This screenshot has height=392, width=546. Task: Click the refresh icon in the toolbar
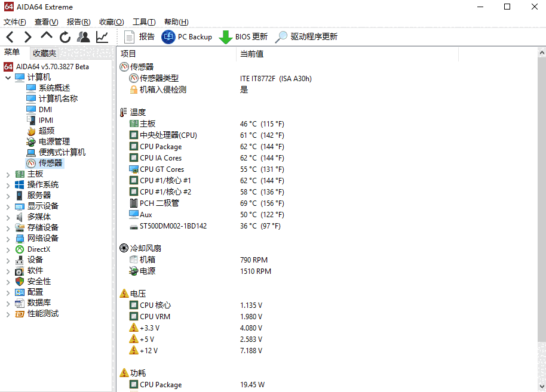(65, 36)
